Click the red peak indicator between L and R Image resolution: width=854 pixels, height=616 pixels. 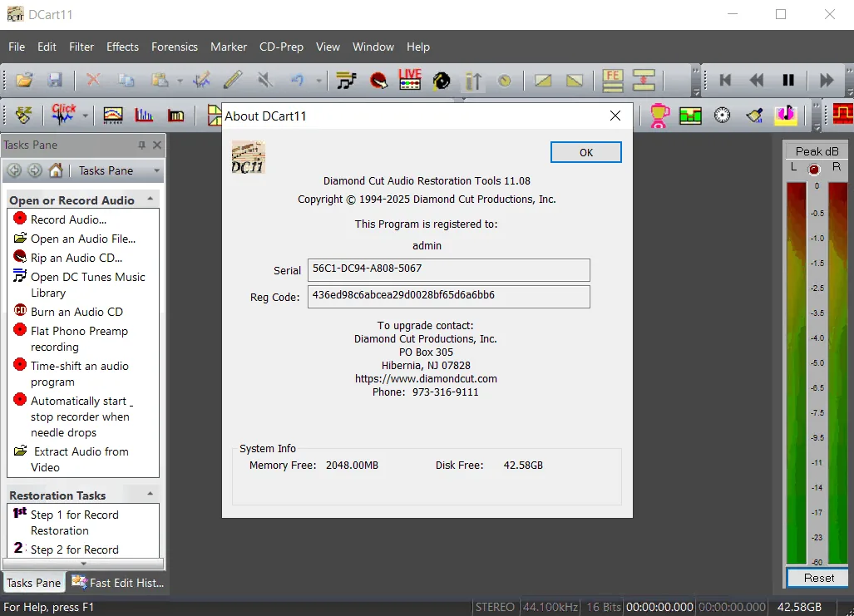click(x=814, y=170)
